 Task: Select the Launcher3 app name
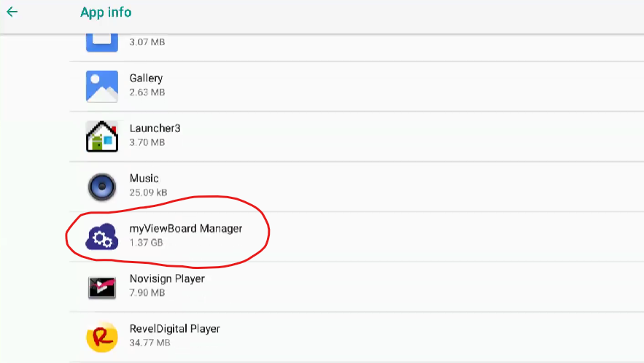pos(155,128)
